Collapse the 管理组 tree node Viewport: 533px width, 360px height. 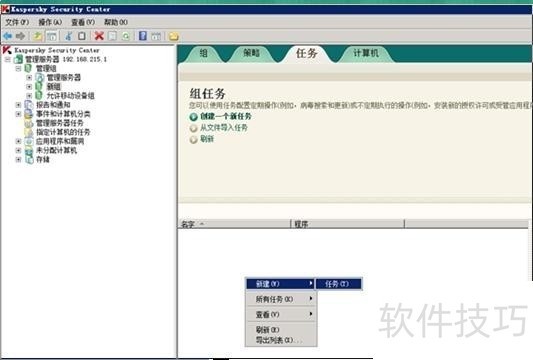pos(18,69)
